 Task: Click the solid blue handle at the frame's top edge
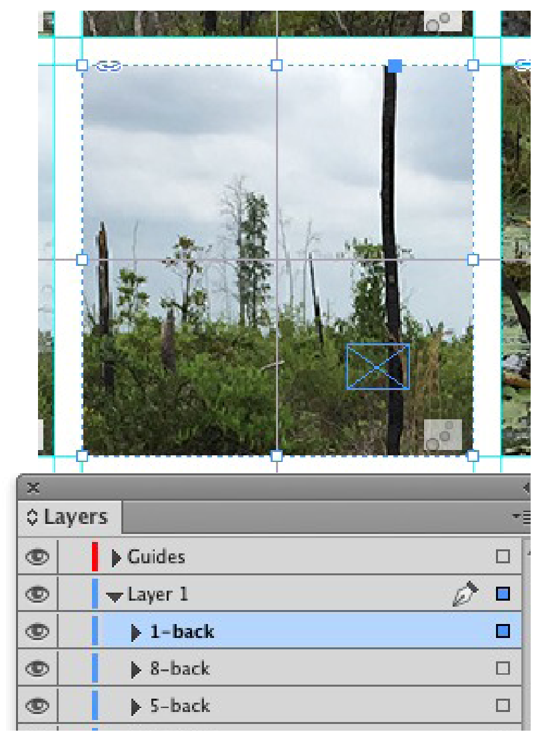(x=395, y=66)
